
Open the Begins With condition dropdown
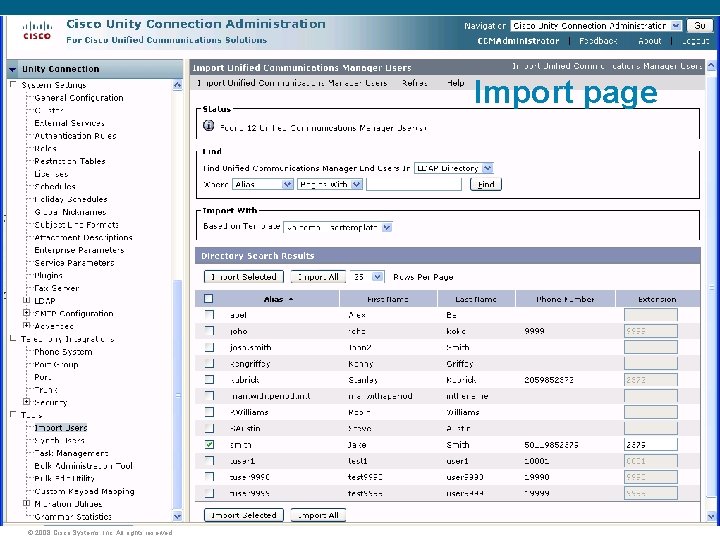click(357, 184)
